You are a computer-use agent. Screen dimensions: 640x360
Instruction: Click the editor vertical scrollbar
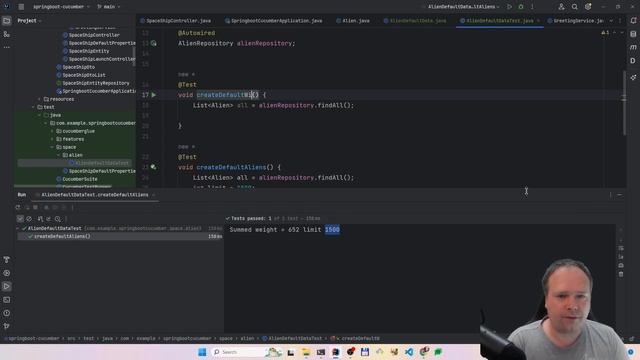[624, 103]
